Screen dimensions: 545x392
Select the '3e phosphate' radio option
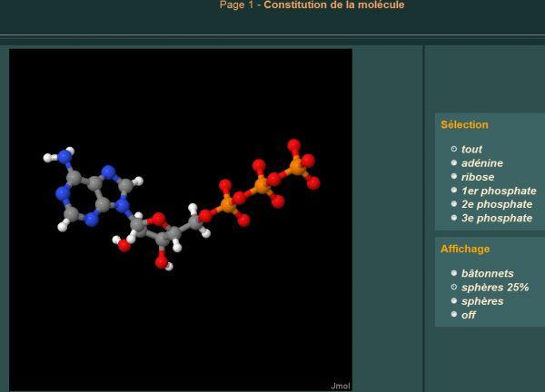454,218
